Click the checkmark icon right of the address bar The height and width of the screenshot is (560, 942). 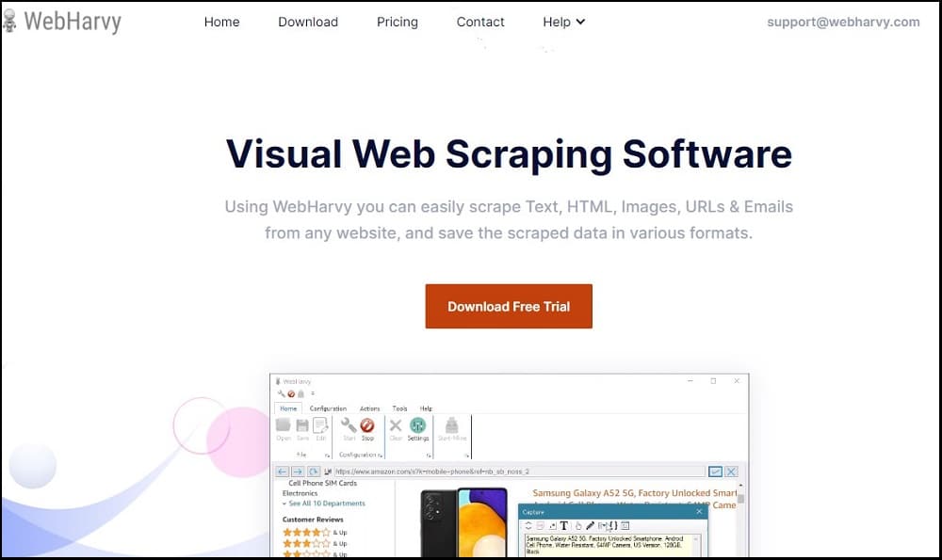pyautogui.click(x=715, y=472)
